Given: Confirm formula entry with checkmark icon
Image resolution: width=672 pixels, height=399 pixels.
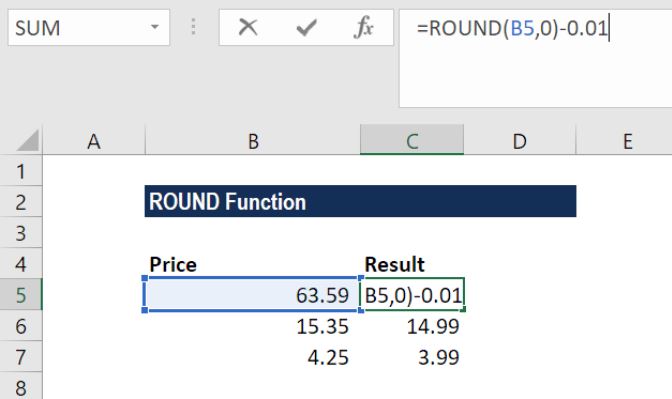Looking at the screenshot, I should point(306,28).
